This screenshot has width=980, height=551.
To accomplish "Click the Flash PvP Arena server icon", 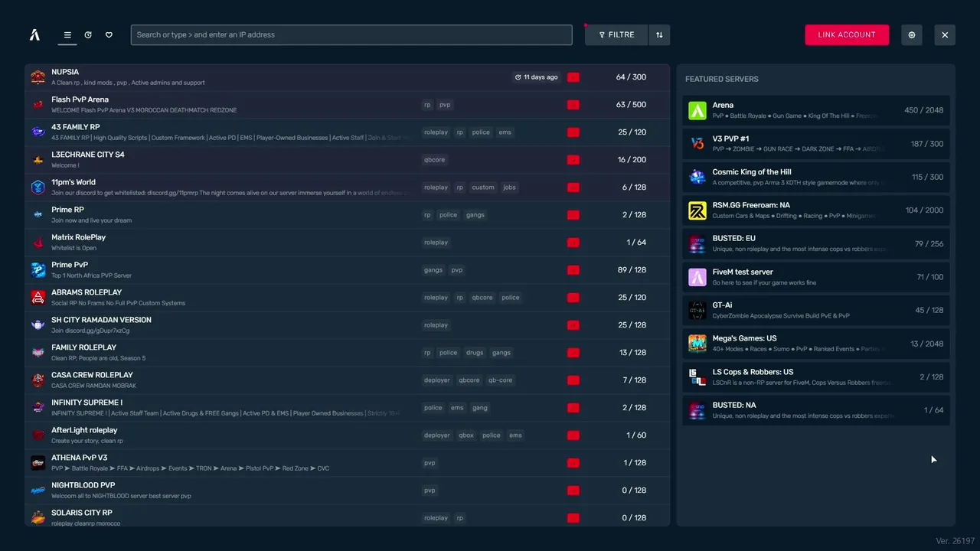I will [38, 105].
